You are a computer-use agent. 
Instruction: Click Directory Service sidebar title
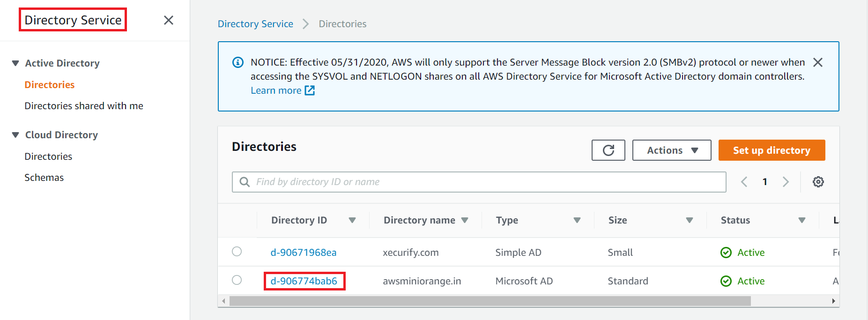coord(73,20)
